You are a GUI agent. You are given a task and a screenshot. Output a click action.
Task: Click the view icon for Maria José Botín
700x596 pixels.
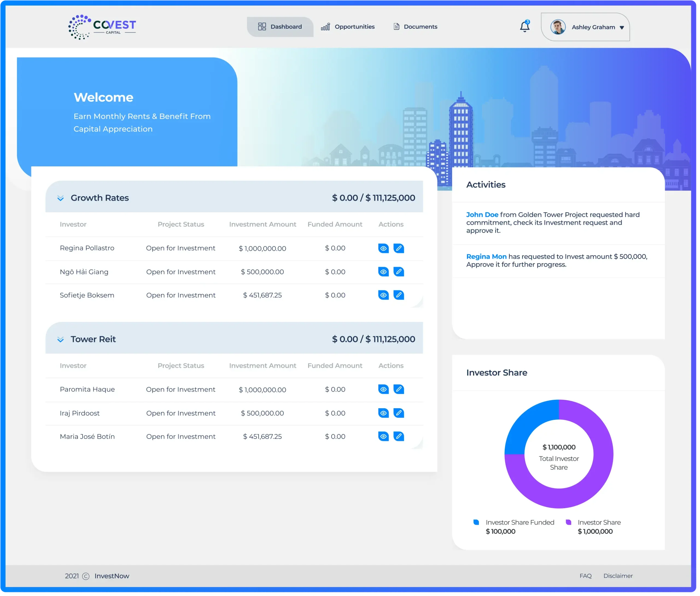pyautogui.click(x=383, y=436)
